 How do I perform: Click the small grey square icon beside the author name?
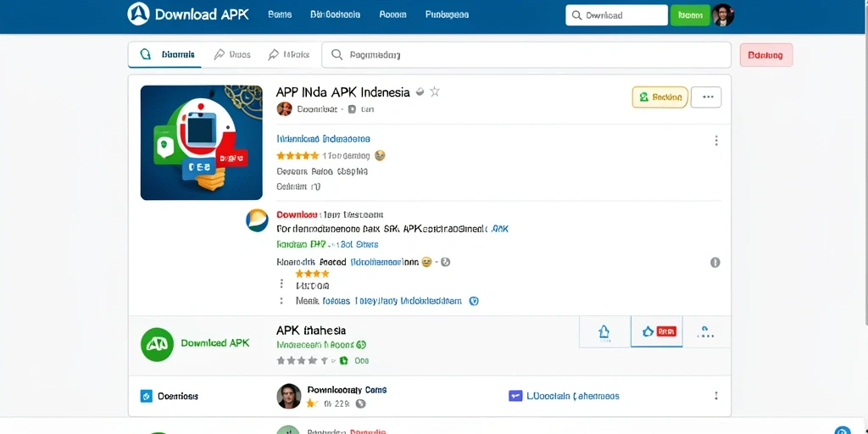[352, 109]
